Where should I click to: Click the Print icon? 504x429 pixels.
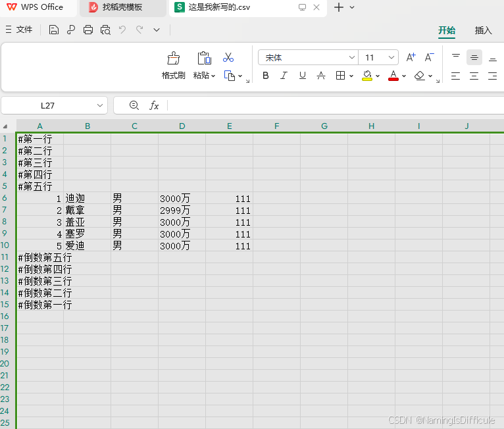click(88, 30)
